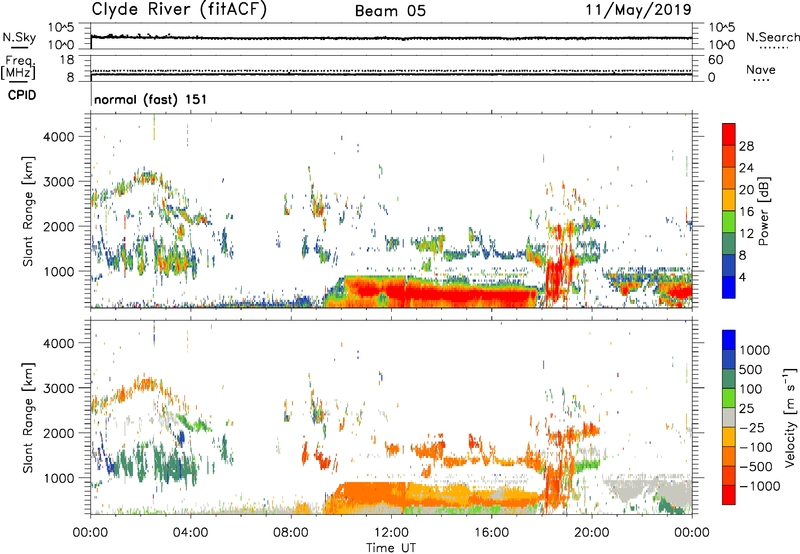Image resolution: width=800 pixels, height=554 pixels.
Task: Click the red bottom segment of the Velocity colorbar
Action: pos(729,495)
